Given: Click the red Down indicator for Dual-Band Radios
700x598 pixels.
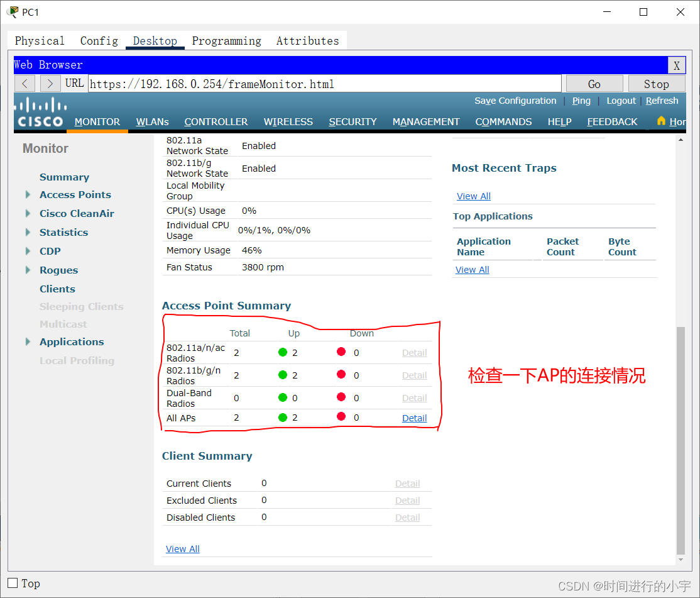Looking at the screenshot, I should [340, 397].
